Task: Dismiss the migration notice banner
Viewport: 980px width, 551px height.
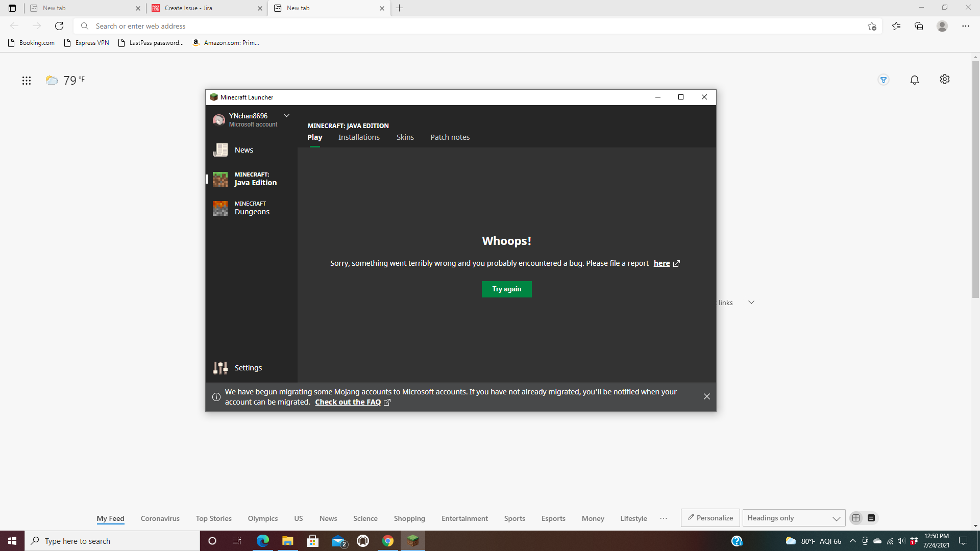Action: tap(706, 396)
